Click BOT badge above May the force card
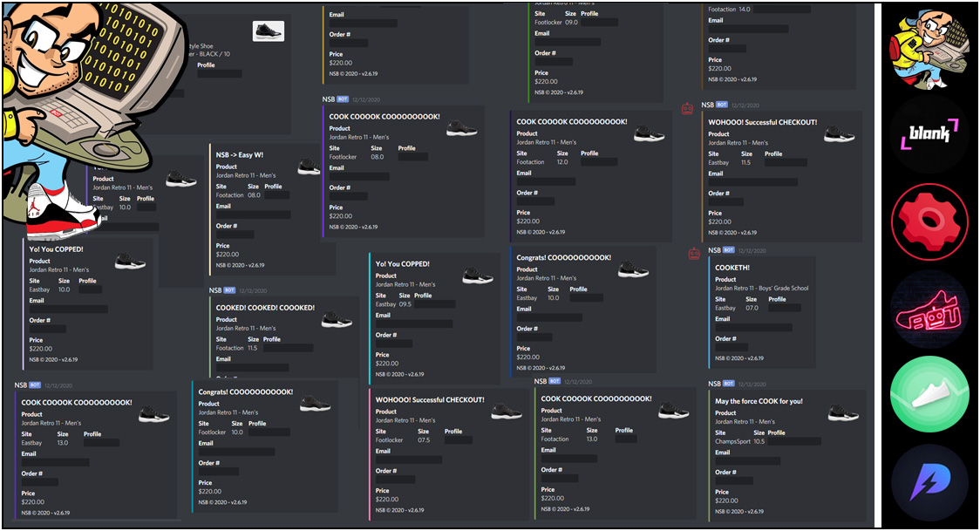Viewport: 980px width, 531px height. click(729, 383)
